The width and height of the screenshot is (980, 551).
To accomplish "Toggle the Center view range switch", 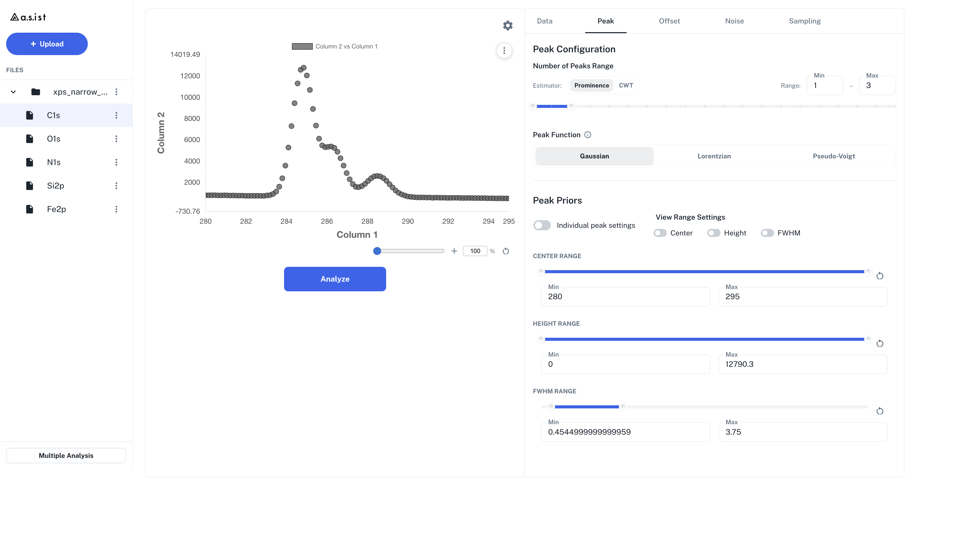I will (x=660, y=233).
